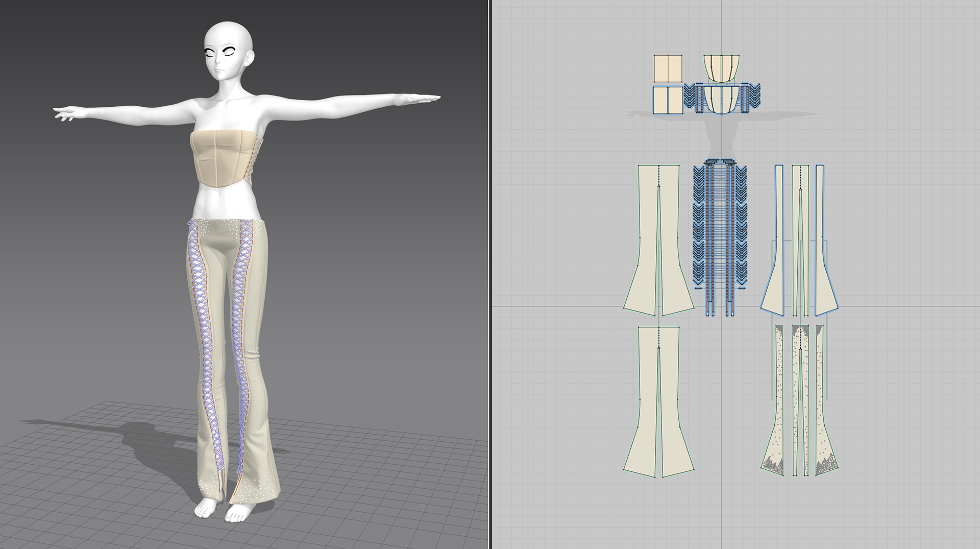Select the upper corset bodice pattern without blue outline
The height and width of the screenshot is (549, 980).
[x=722, y=68]
